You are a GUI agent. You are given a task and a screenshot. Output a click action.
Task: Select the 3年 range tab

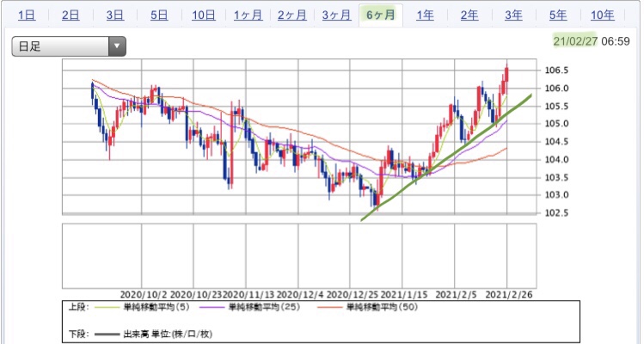coord(513,15)
